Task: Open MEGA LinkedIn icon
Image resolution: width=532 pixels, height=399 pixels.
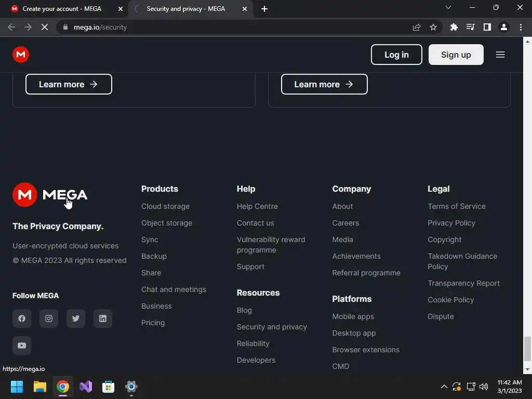Action: coord(103,318)
